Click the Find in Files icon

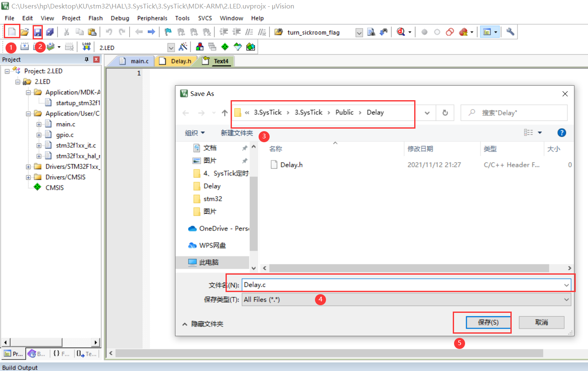click(279, 32)
